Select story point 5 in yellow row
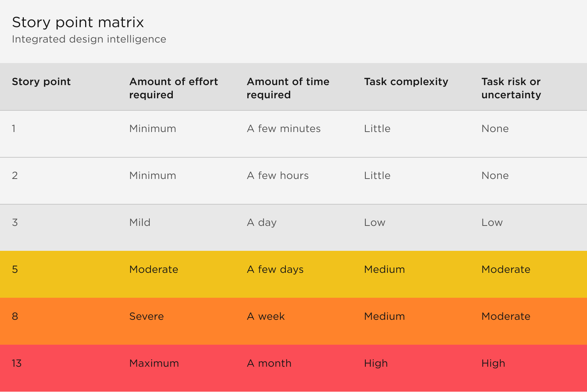Image resolution: width=587 pixels, height=392 pixels. click(x=15, y=270)
